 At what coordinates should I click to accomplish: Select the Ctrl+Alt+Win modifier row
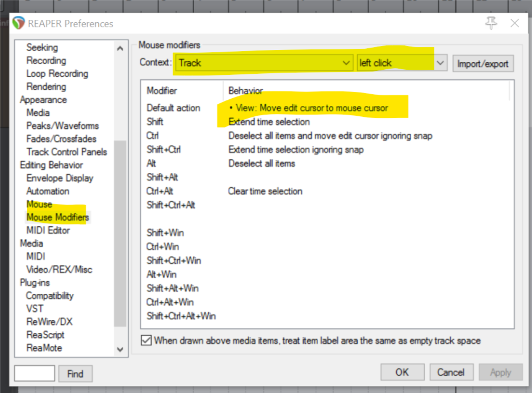point(170,302)
